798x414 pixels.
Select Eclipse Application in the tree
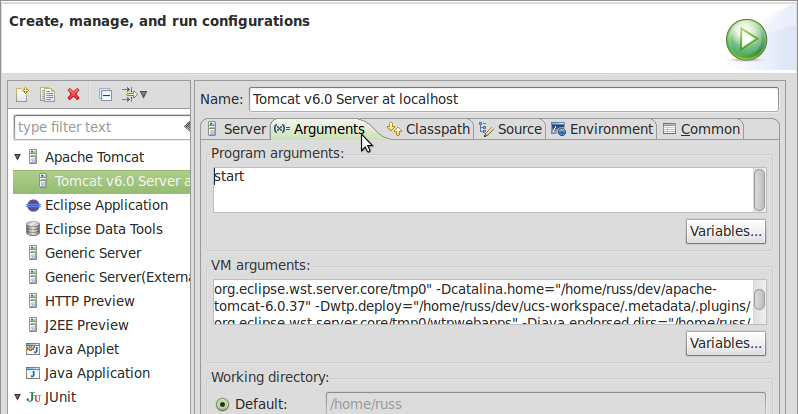coord(106,205)
